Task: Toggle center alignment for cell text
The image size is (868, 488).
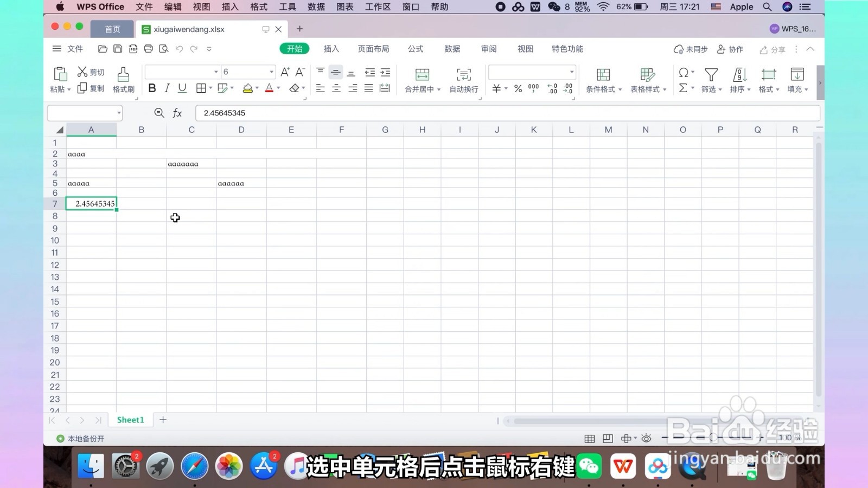Action: click(x=336, y=88)
